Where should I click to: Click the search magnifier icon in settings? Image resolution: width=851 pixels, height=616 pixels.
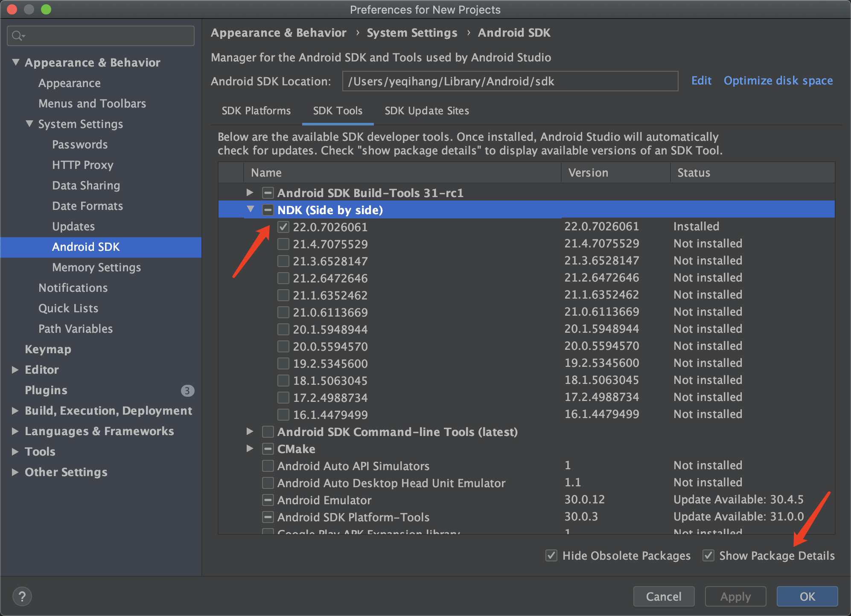coord(17,36)
